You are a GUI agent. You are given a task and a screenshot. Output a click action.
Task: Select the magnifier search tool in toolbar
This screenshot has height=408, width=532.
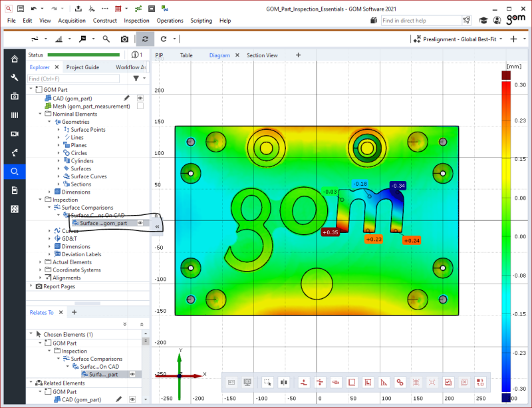(106, 39)
